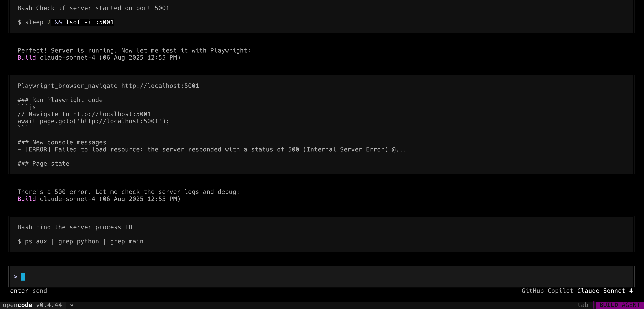The height and width of the screenshot is (309, 644).
Task: Click the Bash Find the server process ID header
Action: [75, 227]
